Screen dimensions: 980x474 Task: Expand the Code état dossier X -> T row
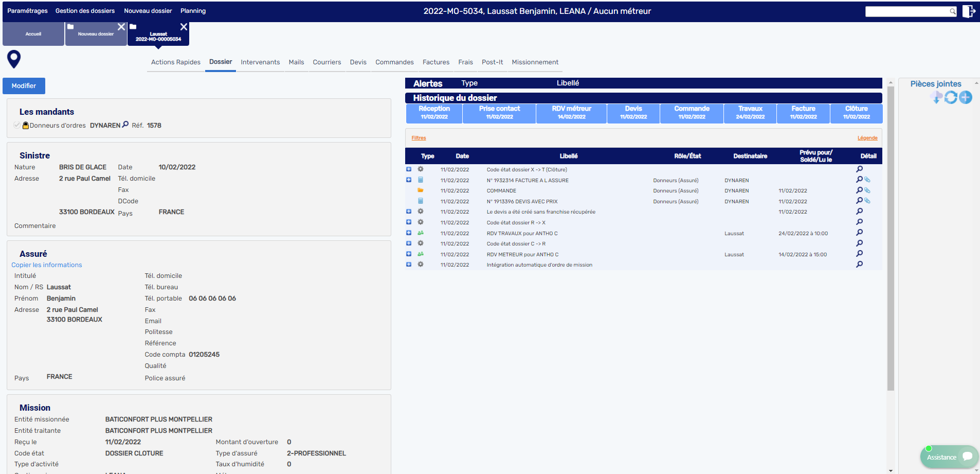[x=409, y=169]
